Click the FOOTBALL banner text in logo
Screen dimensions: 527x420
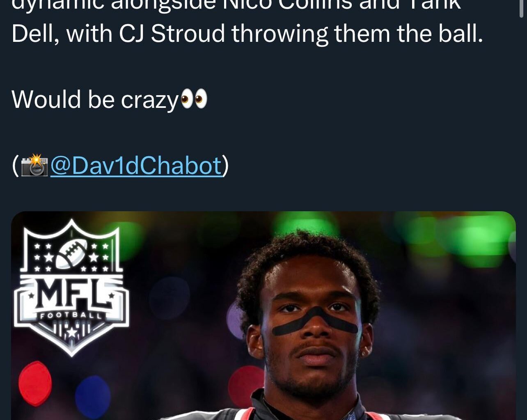[71, 315]
